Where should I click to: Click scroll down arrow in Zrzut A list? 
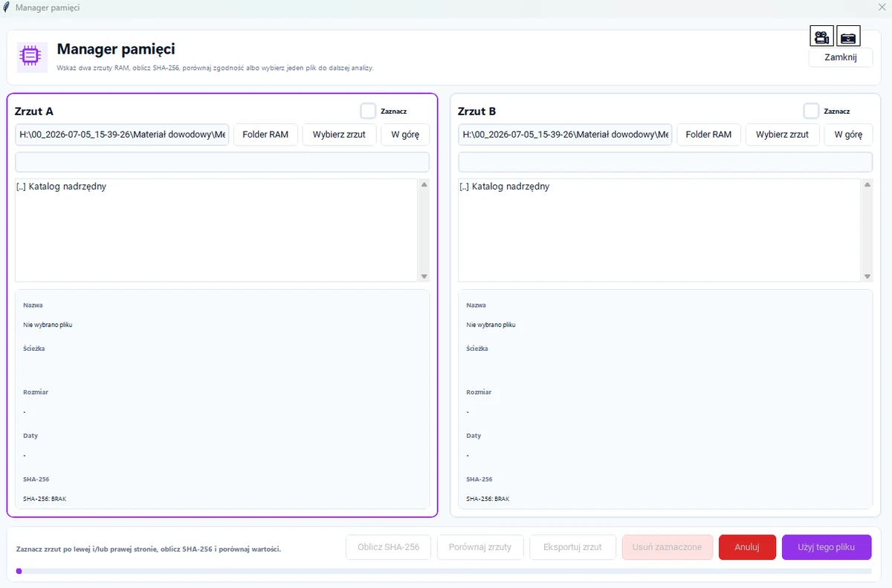pos(424,276)
